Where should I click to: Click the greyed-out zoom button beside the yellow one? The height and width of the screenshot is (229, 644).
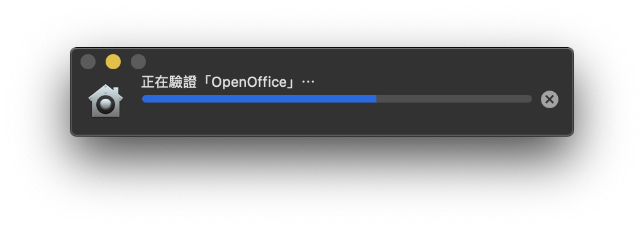(138, 62)
